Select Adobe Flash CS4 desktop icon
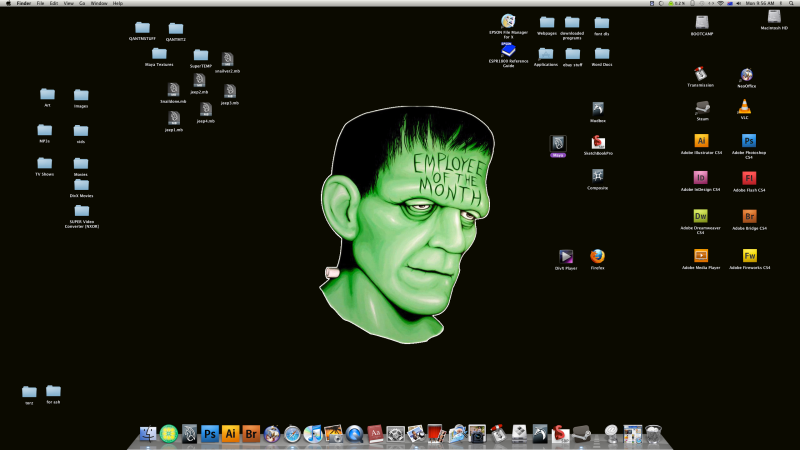The height and width of the screenshot is (450, 800). [x=748, y=178]
